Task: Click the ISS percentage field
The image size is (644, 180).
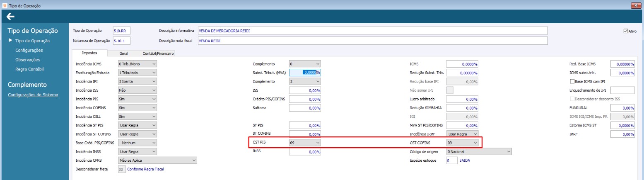Action: [305, 90]
